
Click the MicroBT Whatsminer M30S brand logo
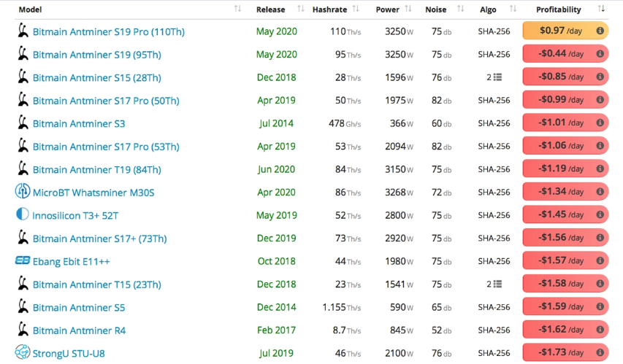click(x=23, y=193)
